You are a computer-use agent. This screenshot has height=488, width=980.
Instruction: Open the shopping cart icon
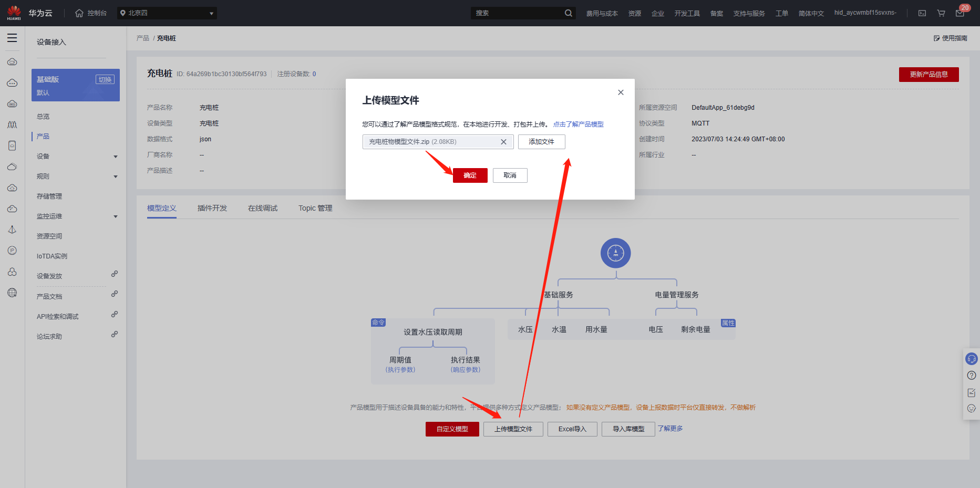(941, 13)
